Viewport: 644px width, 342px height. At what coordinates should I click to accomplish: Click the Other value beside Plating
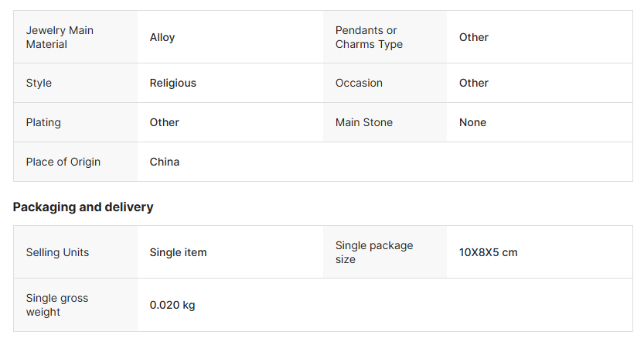pyautogui.click(x=165, y=122)
